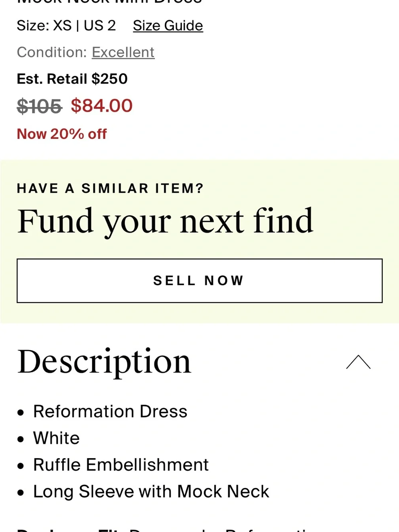Collapse the Description section chevron
The image size is (399, 532).
tap(358, 362)
